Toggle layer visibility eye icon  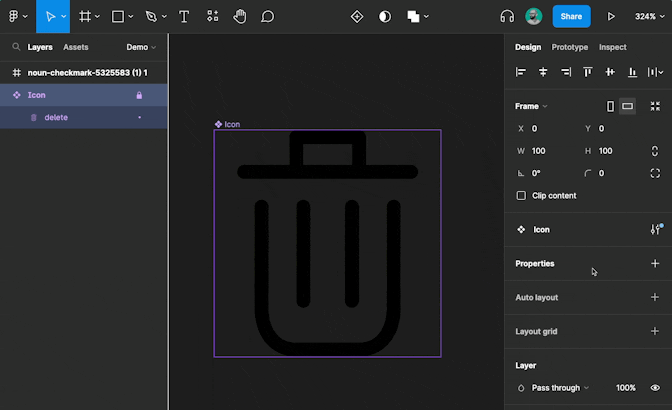(655, 388)
